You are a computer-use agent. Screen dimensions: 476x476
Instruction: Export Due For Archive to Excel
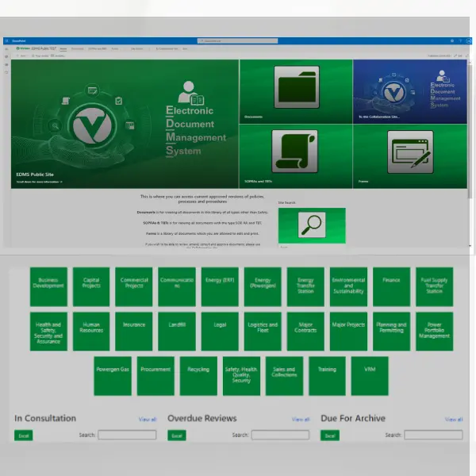coord(330,436)
